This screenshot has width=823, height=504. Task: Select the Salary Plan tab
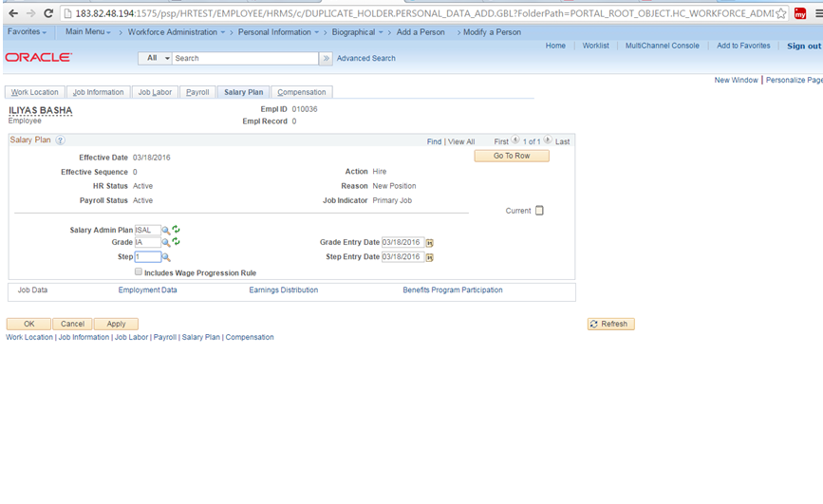pos(244,92)
